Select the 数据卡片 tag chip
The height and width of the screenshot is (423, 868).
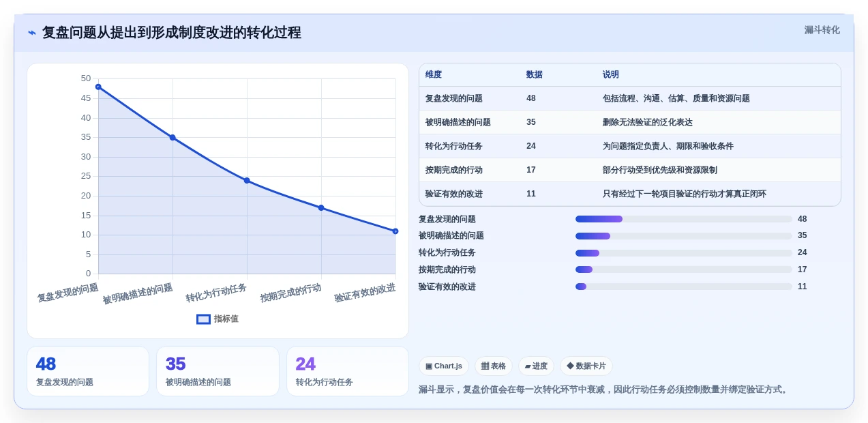(x=586, y=366)
